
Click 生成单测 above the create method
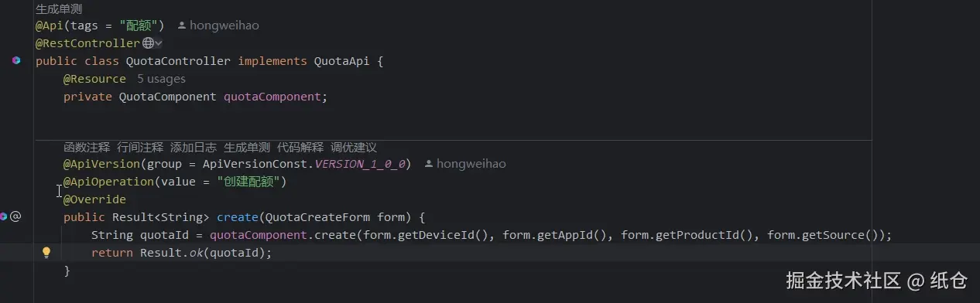247,147
